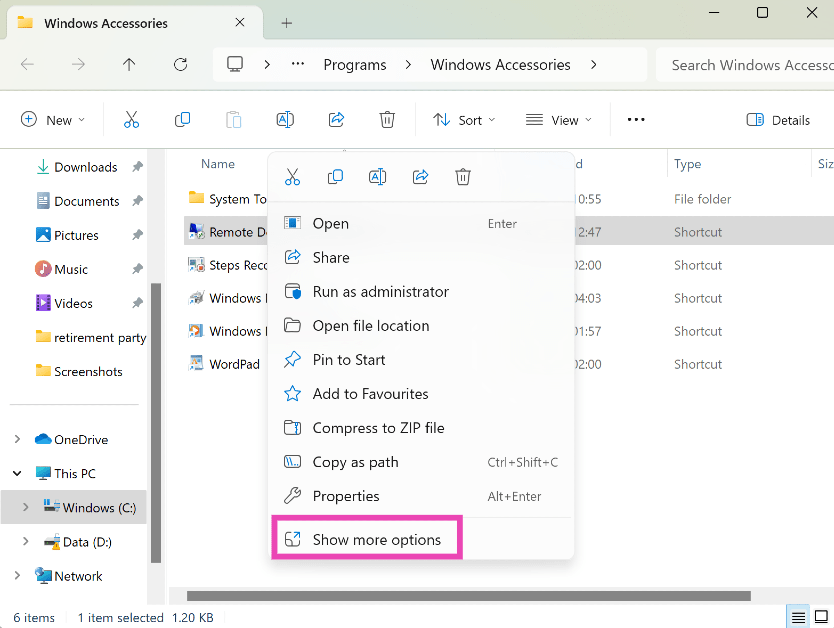
Task: Open the Sort dropdown
Action: coord(463,119)
